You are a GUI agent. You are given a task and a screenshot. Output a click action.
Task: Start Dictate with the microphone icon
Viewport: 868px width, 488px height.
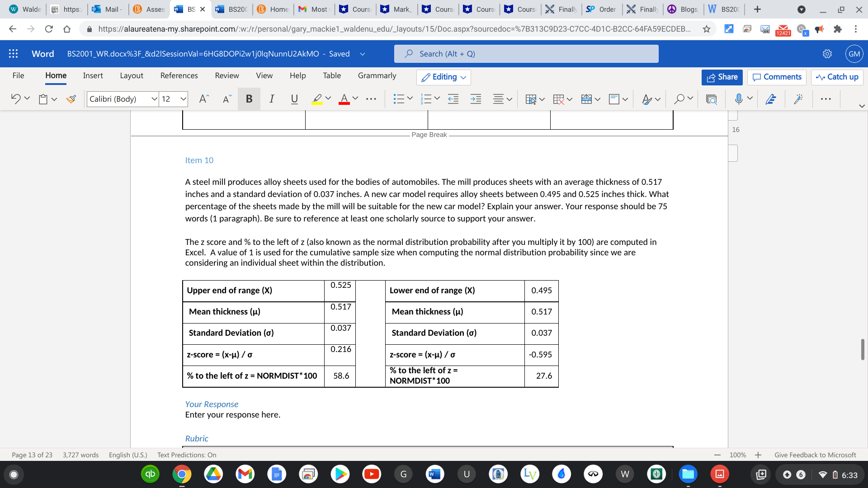(x=739, y=99)
